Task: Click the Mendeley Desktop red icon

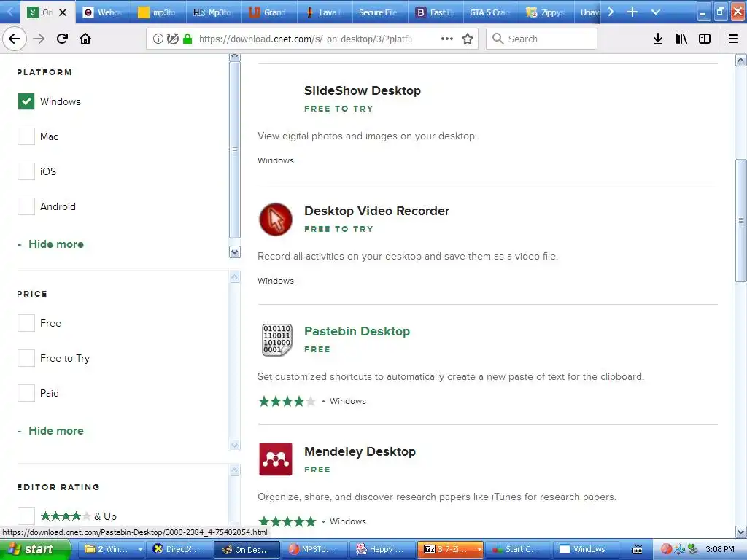Action: coord(275,459)
